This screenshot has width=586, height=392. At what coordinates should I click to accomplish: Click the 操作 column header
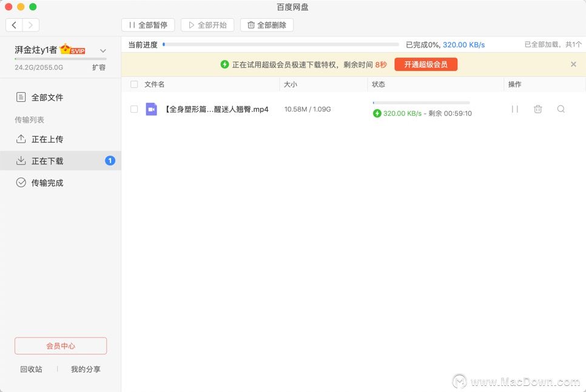514,84
